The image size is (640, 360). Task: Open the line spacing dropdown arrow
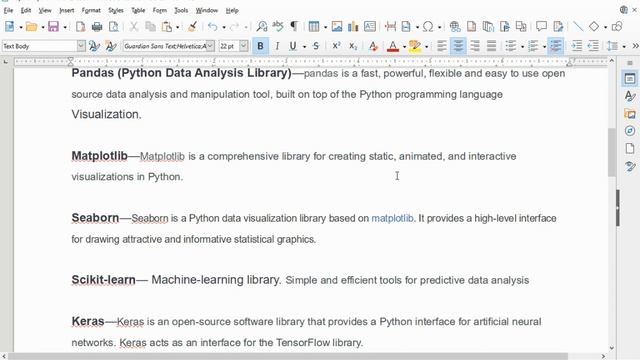(624, 47)
